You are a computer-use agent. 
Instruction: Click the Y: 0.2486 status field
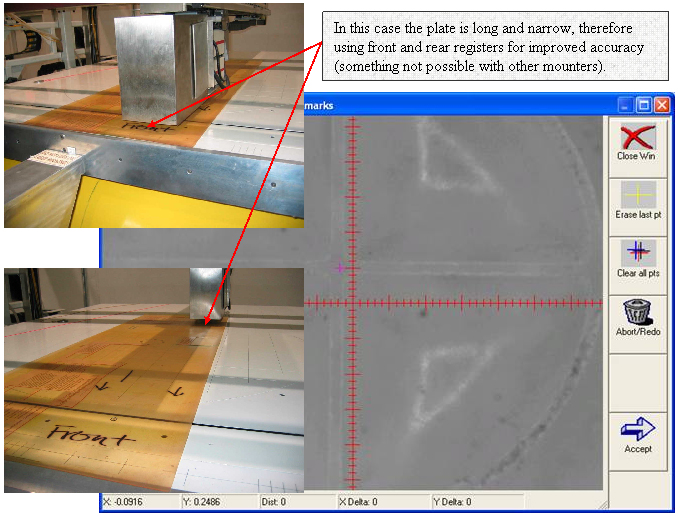coord(219,502)
